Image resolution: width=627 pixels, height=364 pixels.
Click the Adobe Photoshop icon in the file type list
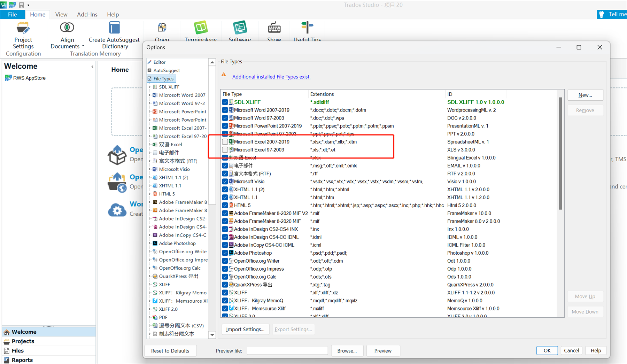point(231,253)
